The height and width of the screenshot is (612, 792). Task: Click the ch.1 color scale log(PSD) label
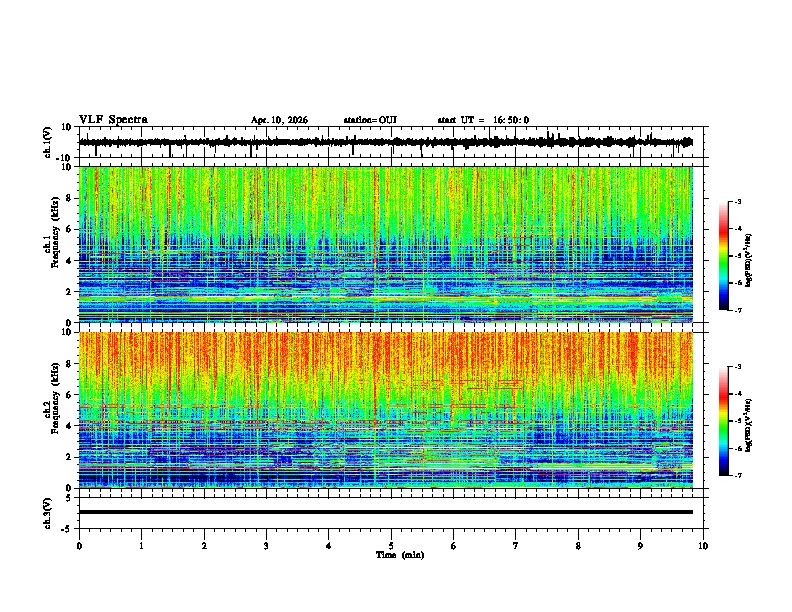748,261
